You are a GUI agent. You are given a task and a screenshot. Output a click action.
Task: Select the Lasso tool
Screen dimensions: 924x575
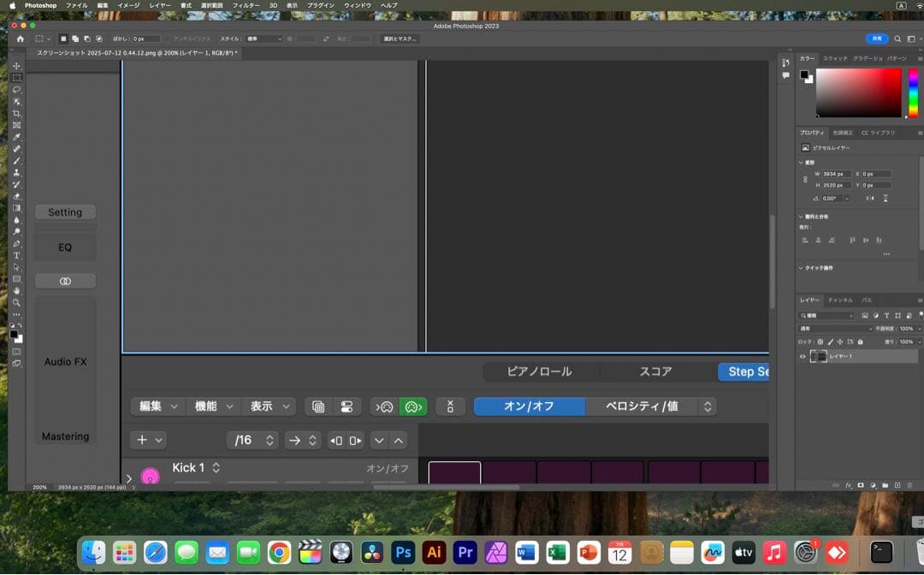point(16,89)
